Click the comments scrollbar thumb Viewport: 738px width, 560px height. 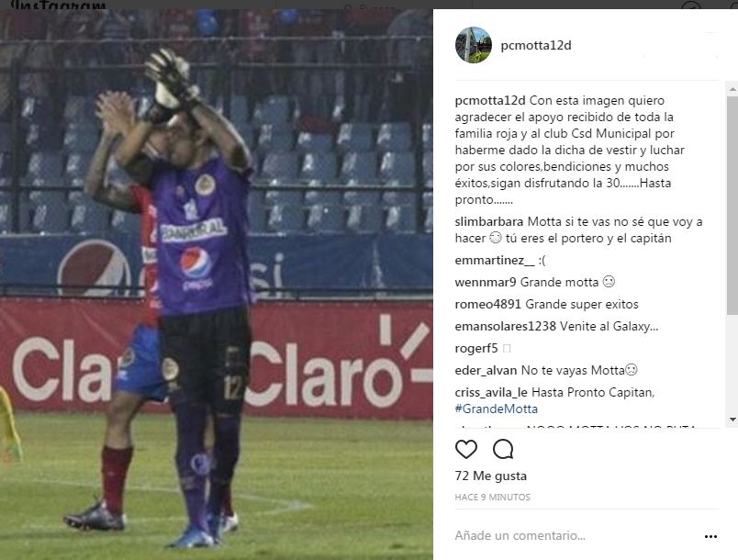pos(732,206)
